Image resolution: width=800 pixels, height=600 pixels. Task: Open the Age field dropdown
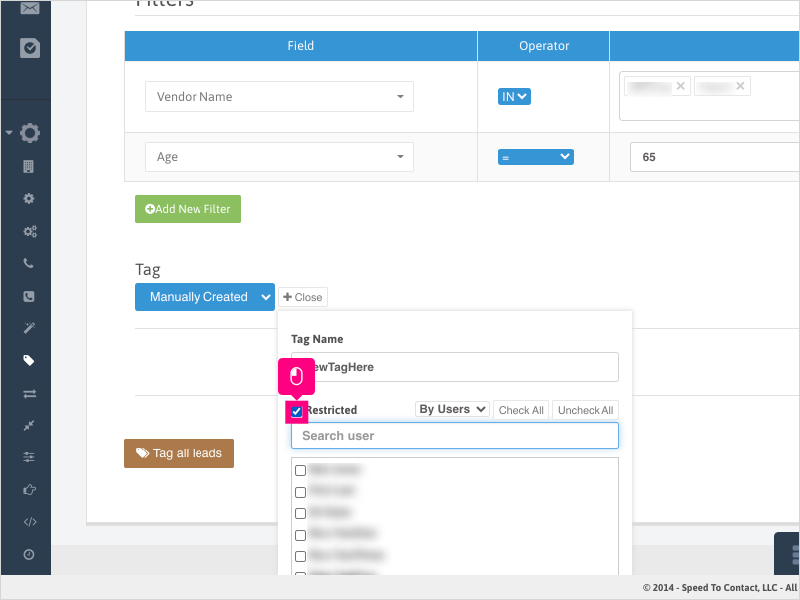tap(279, 157)
